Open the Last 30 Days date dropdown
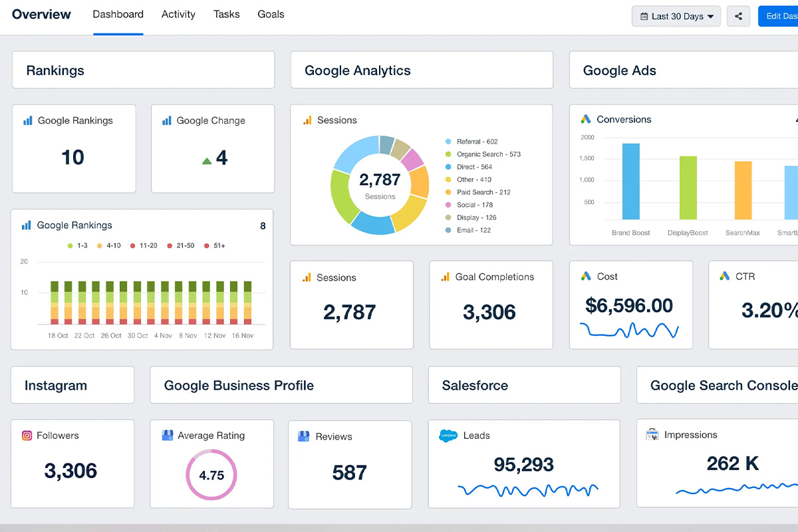 (x=676, y=16)
